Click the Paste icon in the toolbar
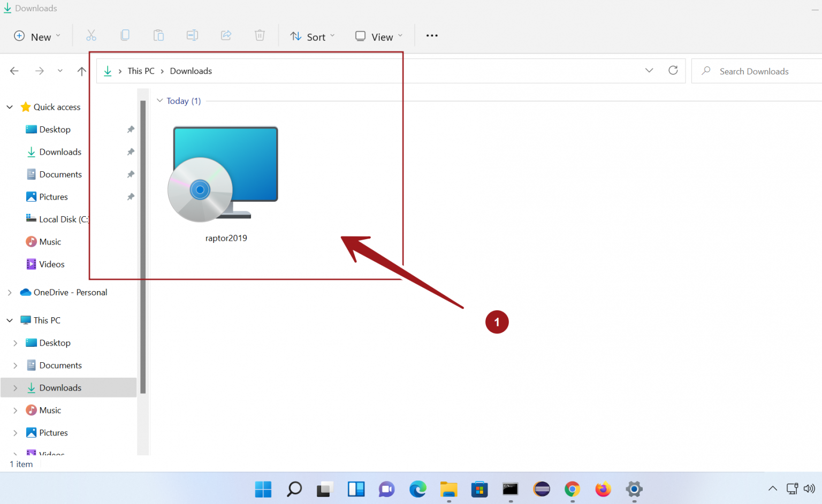 point(158,35)
